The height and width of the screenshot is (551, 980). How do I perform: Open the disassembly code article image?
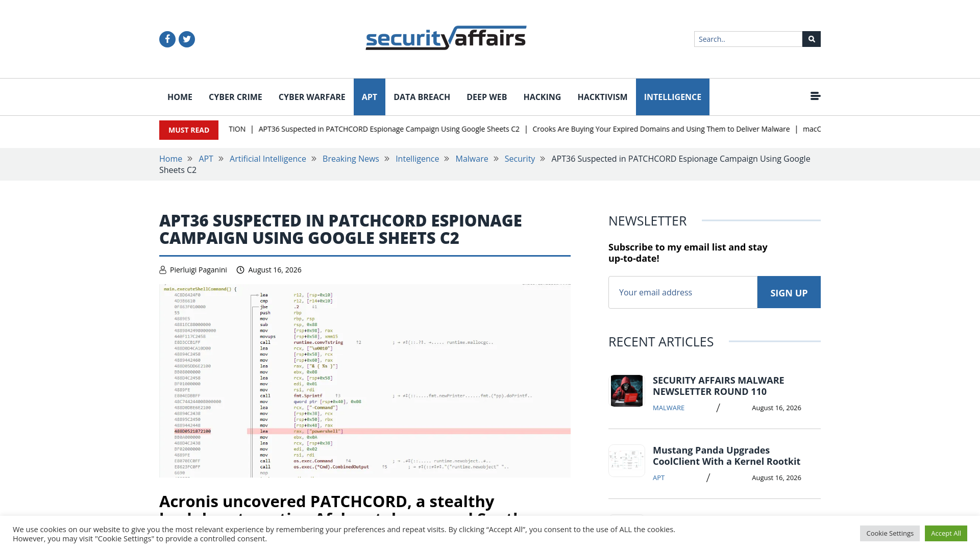tap(365, 381)
